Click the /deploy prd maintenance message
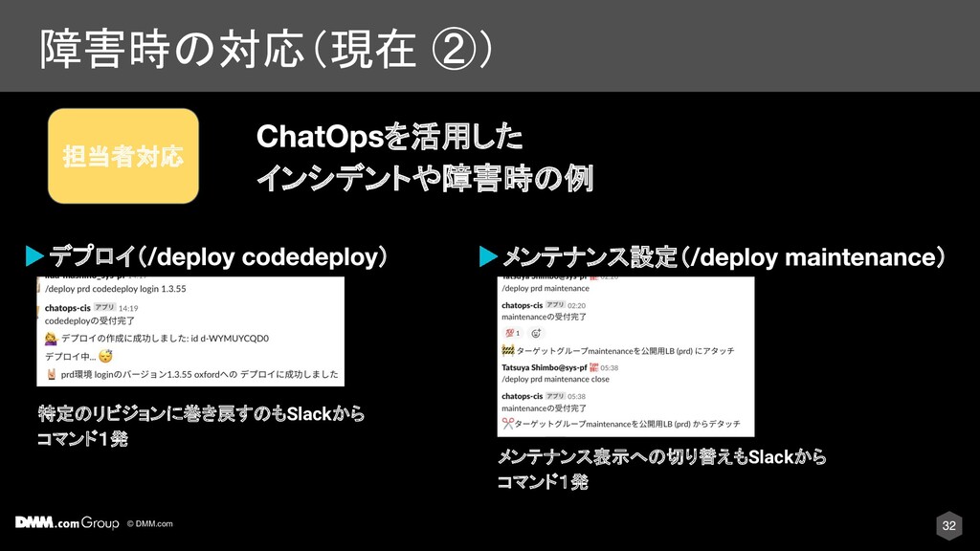Viewport: 980px width, 551px height. click(546, 289)
